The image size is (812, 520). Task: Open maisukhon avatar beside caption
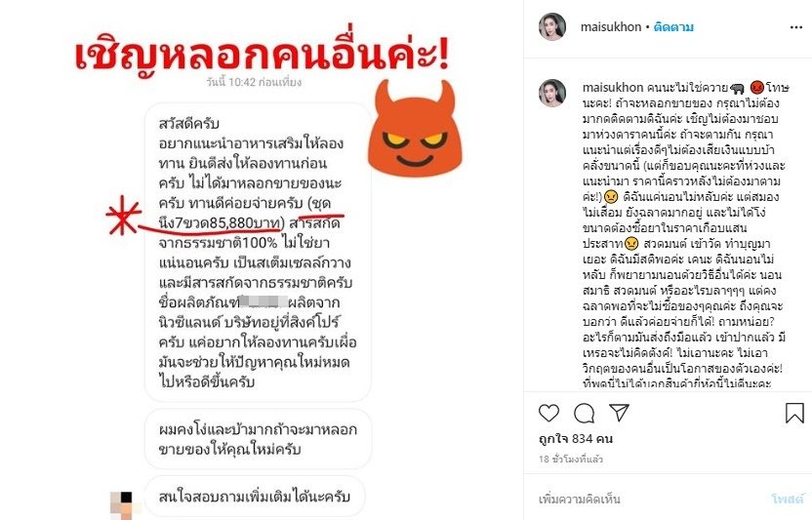tap(552, 93)
